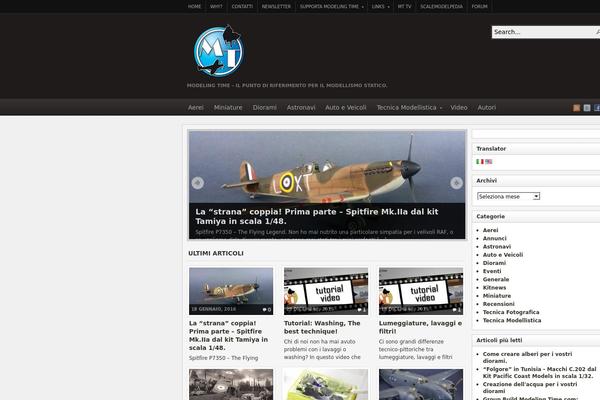Viewport: 600px width, 400px height.
Task: Go to Home in top menu
Action: pyautogui.click(x=194, y=7)
